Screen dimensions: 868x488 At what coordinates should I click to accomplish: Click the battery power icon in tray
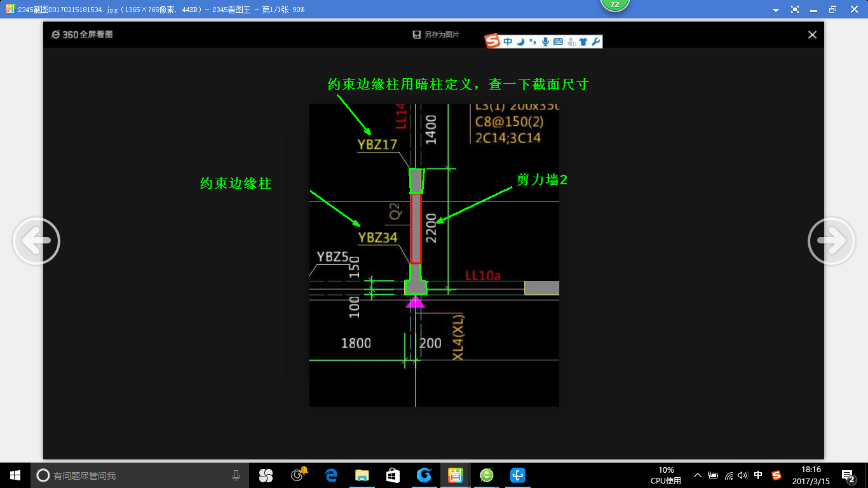(713, 475)
